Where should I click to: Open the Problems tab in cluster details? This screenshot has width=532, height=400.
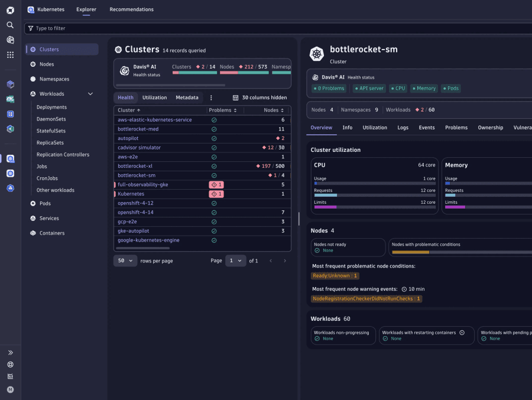pos(456,128)
